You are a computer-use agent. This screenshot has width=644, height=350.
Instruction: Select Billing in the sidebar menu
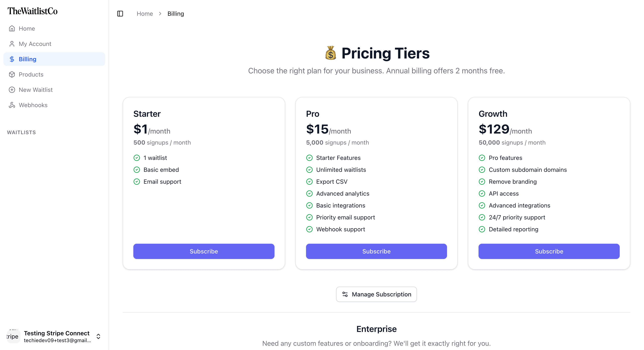[28, 59]
